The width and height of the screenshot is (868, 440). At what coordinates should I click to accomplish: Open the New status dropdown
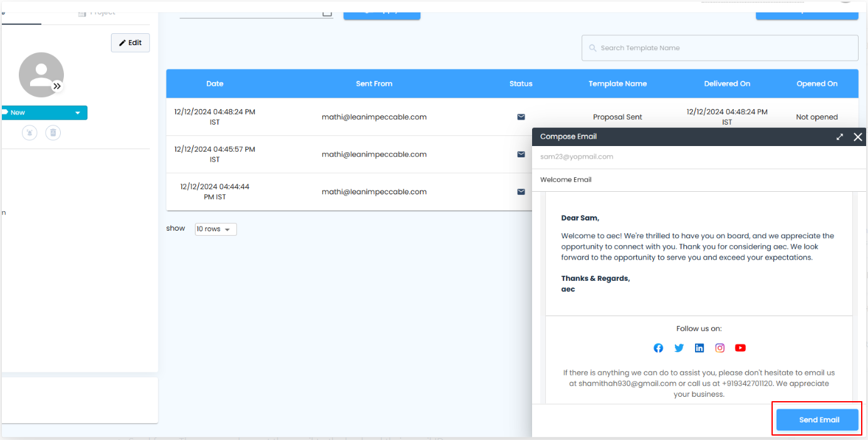(44, 113)
